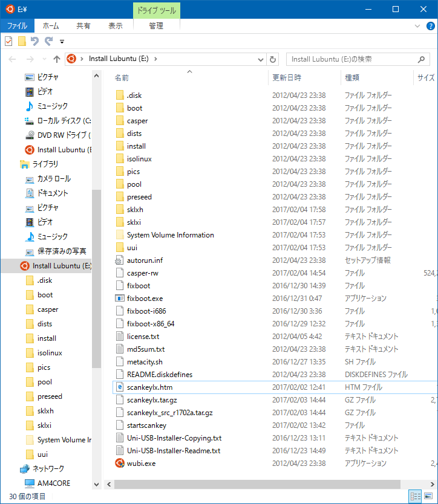Image resolution: width=438 pixels, height=504 pixels.
Task: Click the file list horizontal scrollbar thumb
Action: click(257, 485)
